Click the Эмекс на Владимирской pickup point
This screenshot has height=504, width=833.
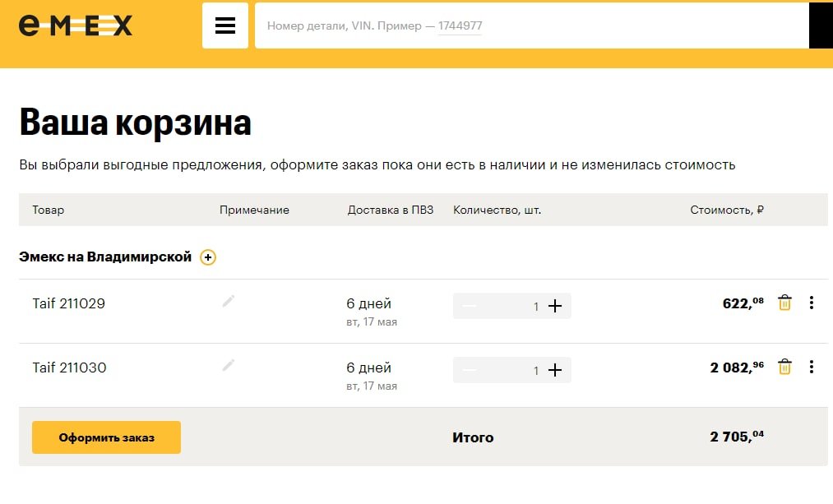(105, 257)
